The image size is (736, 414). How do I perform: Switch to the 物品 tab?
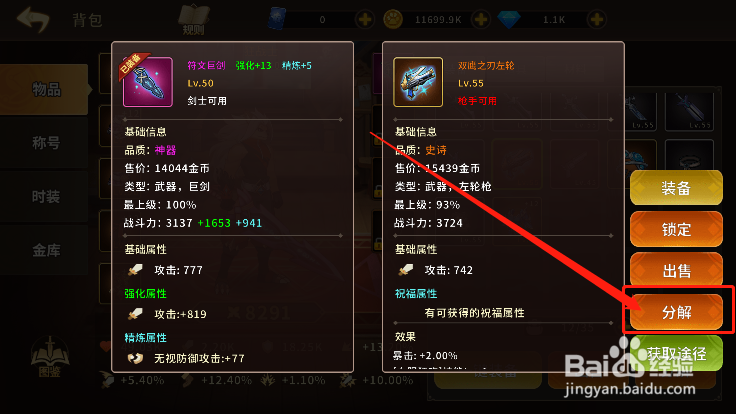click(45, 89)
